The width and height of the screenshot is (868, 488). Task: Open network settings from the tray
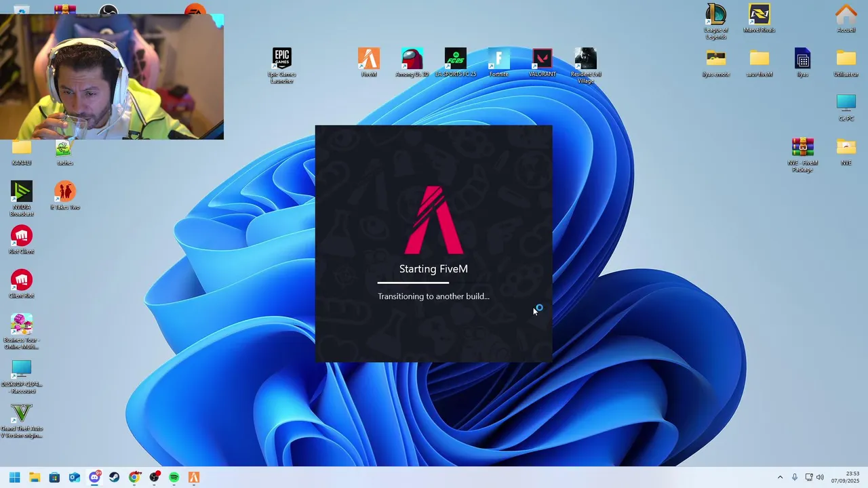tap(808, 477)
